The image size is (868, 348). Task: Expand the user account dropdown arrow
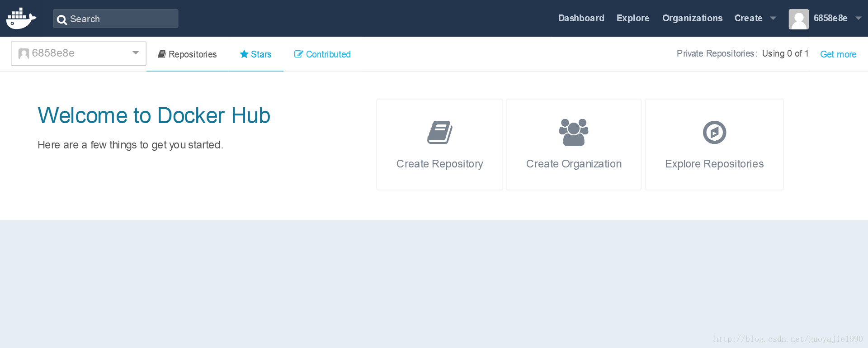click(859, 19)
